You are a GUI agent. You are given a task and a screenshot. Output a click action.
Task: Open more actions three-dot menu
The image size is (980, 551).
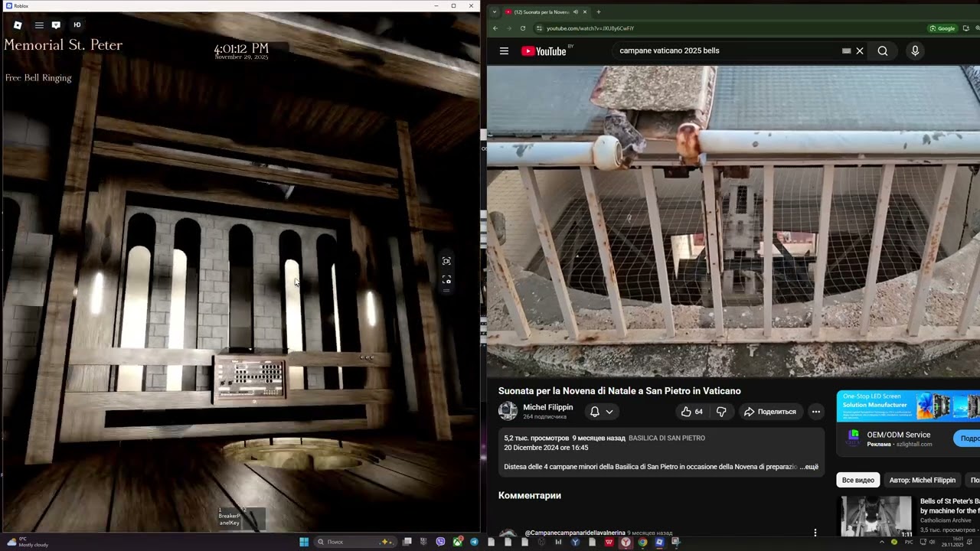coord(816,412)
